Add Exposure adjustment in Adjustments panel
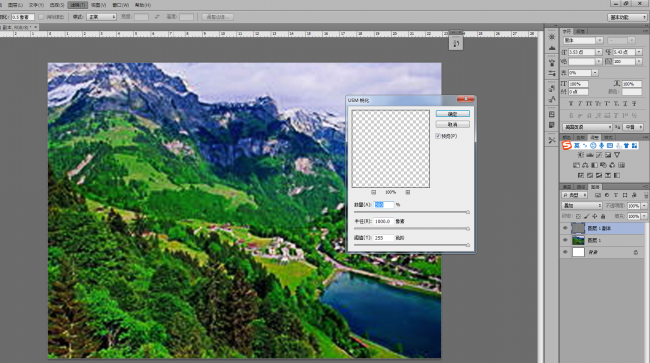 coord(608,155)
